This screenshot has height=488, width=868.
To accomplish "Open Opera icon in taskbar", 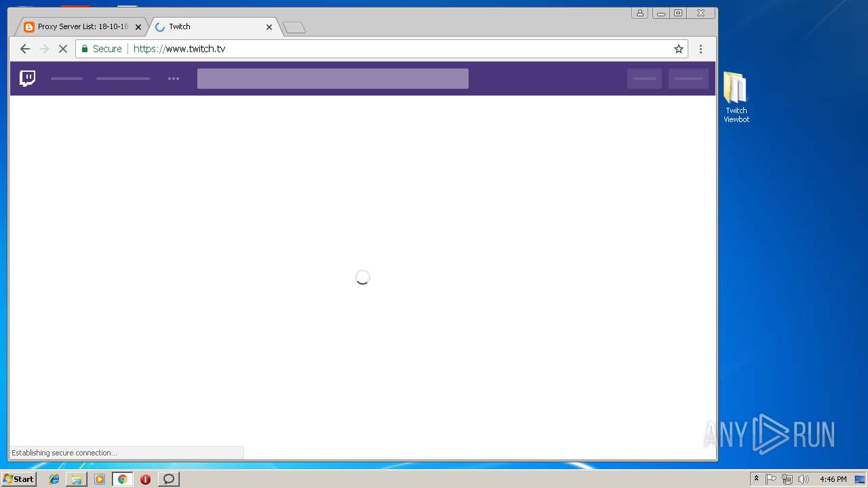I will [x=145, y=479].
